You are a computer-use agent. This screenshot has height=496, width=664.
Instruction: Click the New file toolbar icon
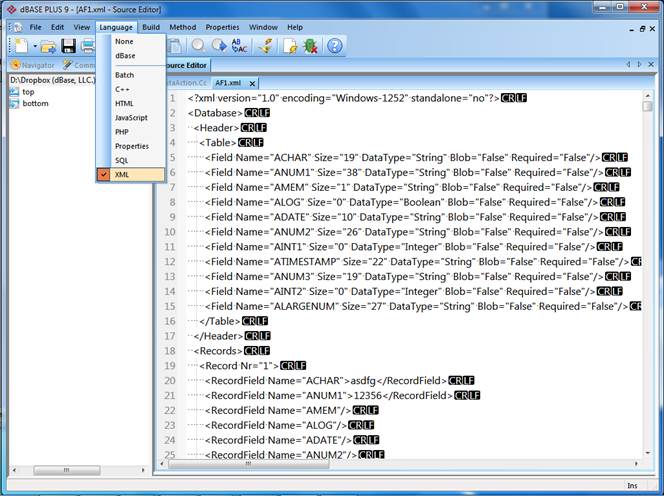click(x=19, y=46)
